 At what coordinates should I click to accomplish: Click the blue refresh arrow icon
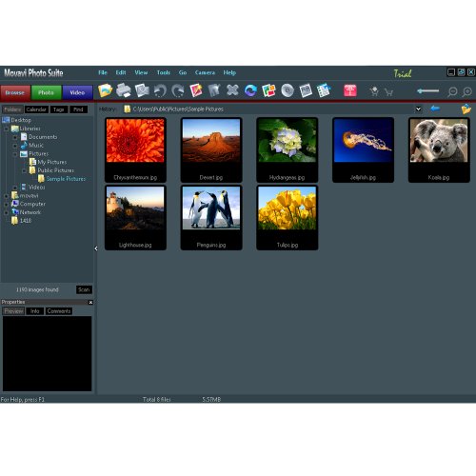tap(250, 90)
